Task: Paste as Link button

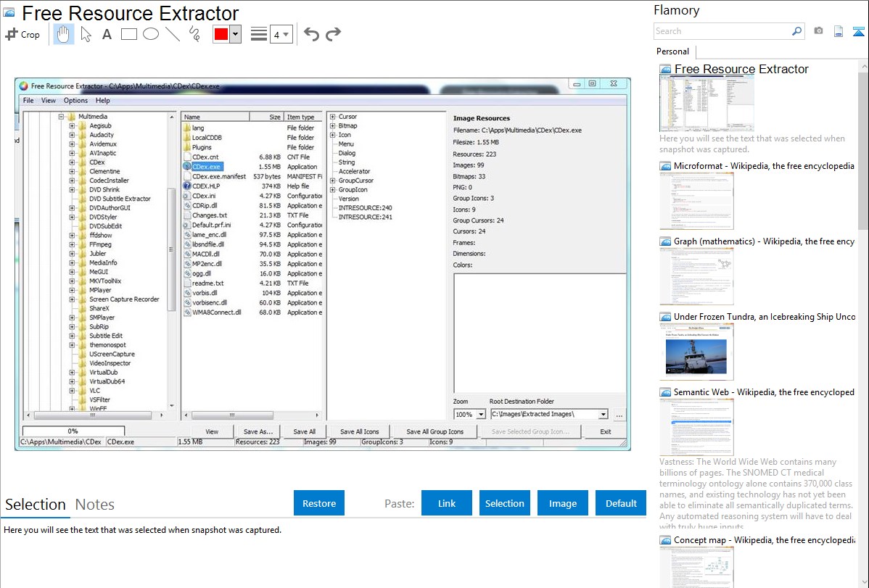Action: 447,503
